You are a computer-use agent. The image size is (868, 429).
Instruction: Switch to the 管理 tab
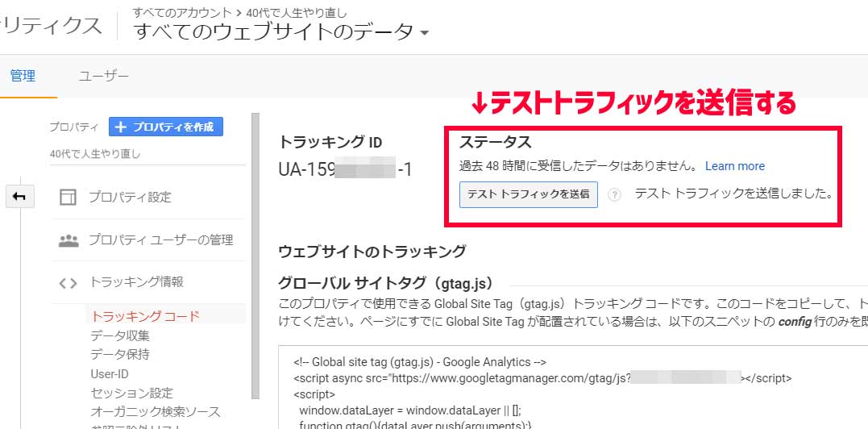pyautogui.click(x=23, y=76)
